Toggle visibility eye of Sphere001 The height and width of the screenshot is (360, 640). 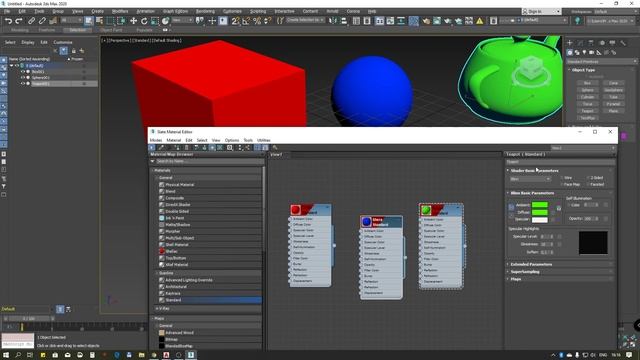(x=22, y=78)
